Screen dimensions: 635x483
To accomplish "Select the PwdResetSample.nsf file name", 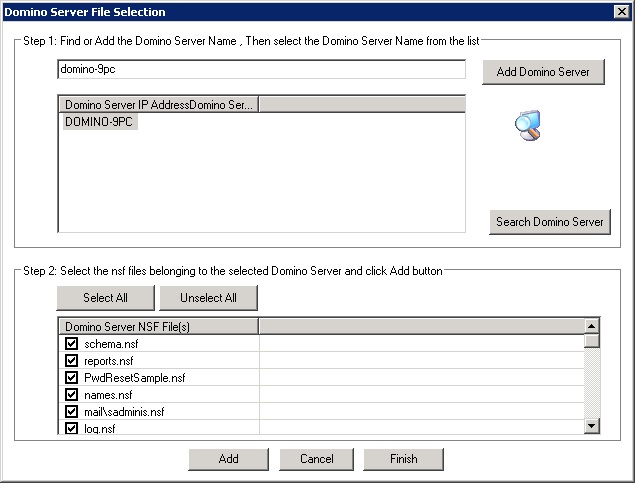I will tap(134, 378).
